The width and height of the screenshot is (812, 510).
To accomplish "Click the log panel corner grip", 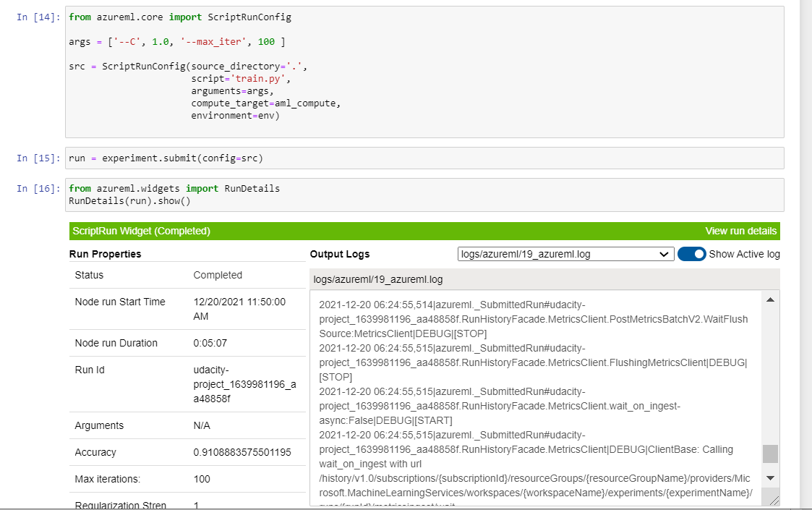I will point(774,500).
